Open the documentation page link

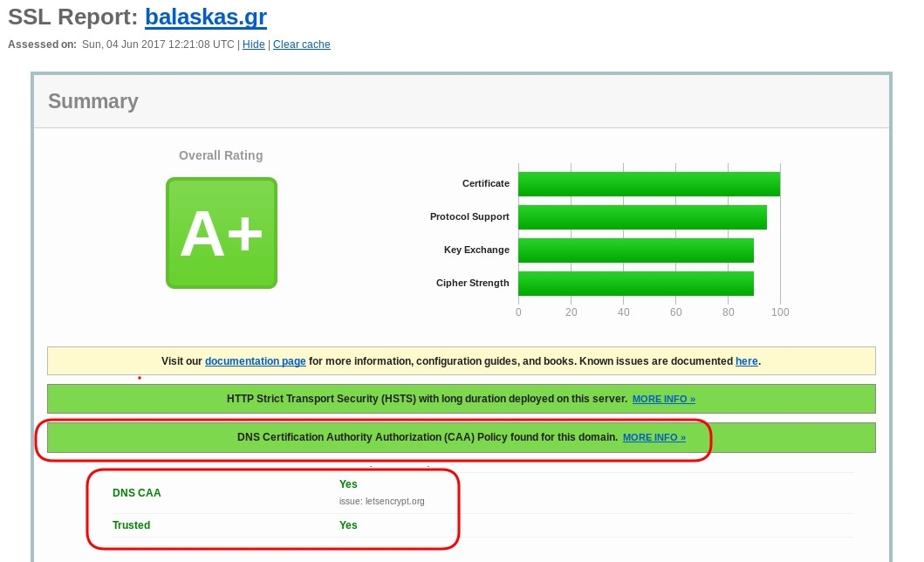[x=255, y=361]
